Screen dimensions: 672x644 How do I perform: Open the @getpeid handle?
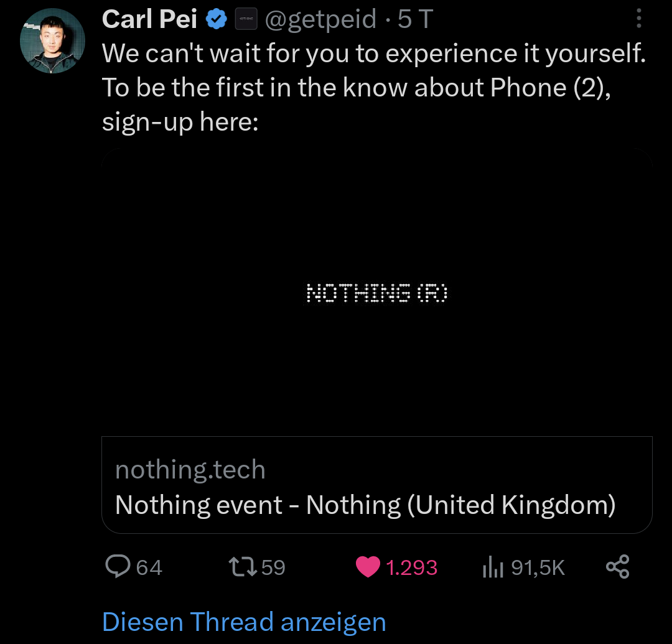coord(320,20)
